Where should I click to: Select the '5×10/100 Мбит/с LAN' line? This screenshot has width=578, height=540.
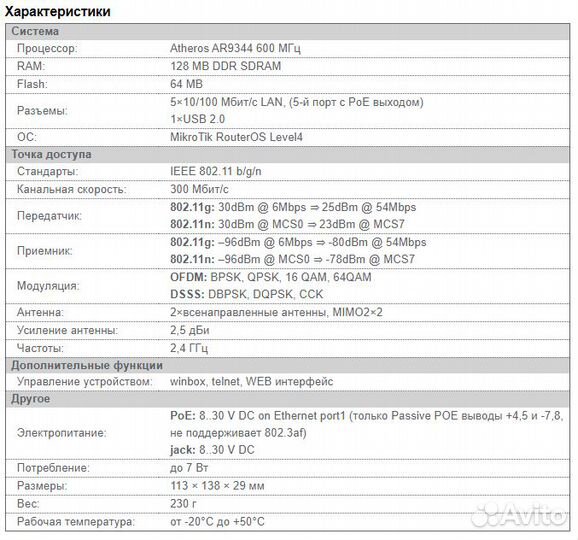click(297, 102)
